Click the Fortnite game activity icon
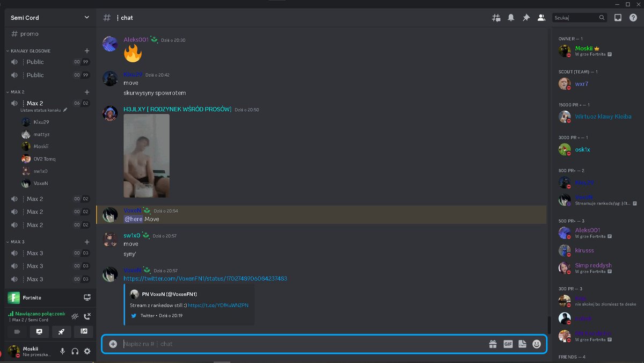The height and width of the screenshot is (363, 644). click(13, 297)
